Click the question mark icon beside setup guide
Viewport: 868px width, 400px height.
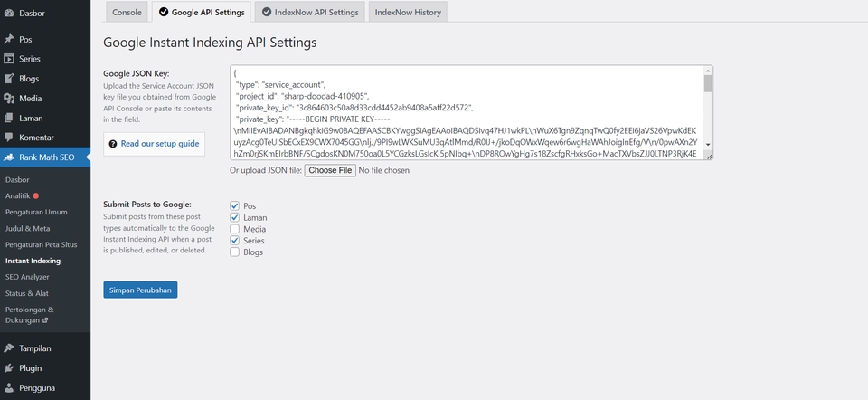(x=113, y=144)
